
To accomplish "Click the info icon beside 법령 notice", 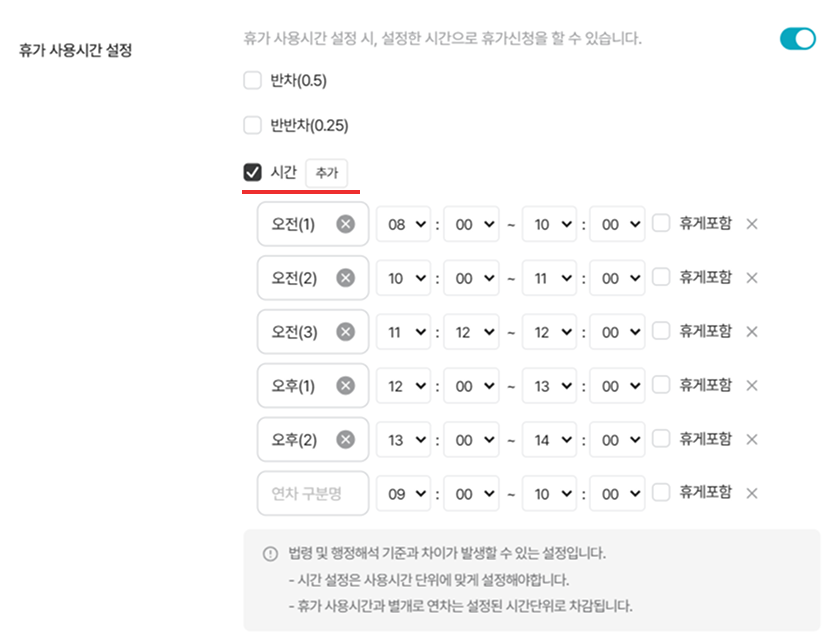I will click(x=271, y=554).
